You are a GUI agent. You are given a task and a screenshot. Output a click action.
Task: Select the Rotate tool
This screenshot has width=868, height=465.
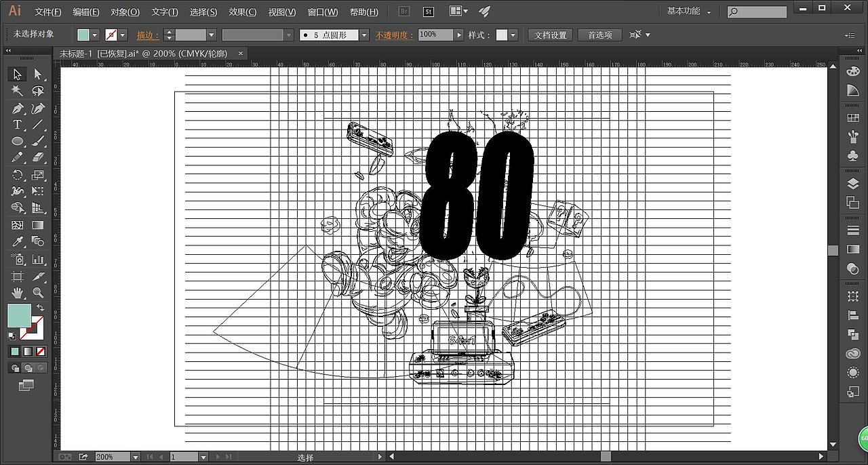tap(18, 175)
